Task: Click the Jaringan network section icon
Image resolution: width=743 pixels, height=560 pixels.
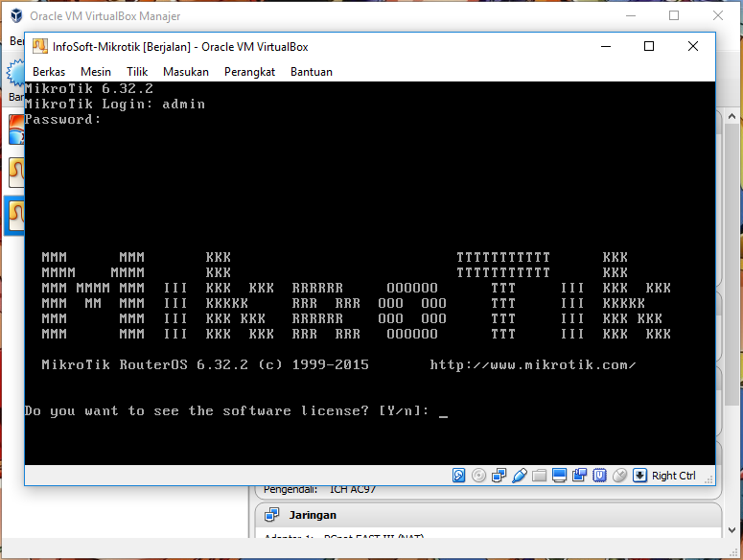Action: coord(272,515)
